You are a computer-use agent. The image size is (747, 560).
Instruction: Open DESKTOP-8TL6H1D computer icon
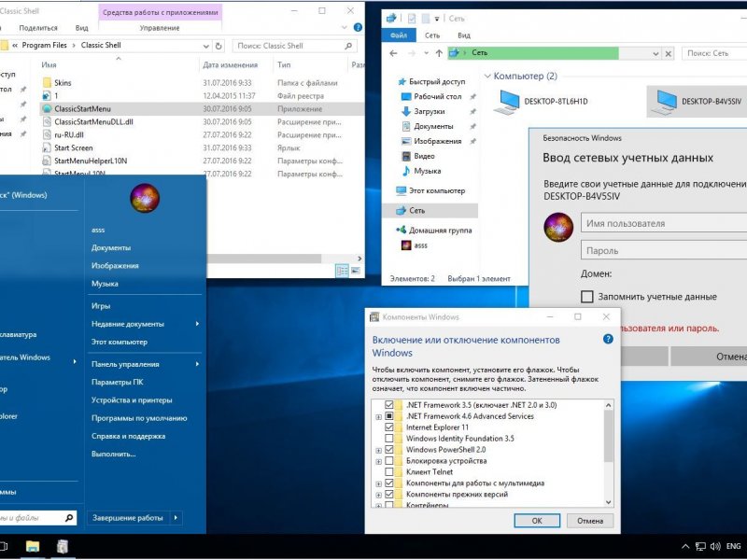[507, 102]
